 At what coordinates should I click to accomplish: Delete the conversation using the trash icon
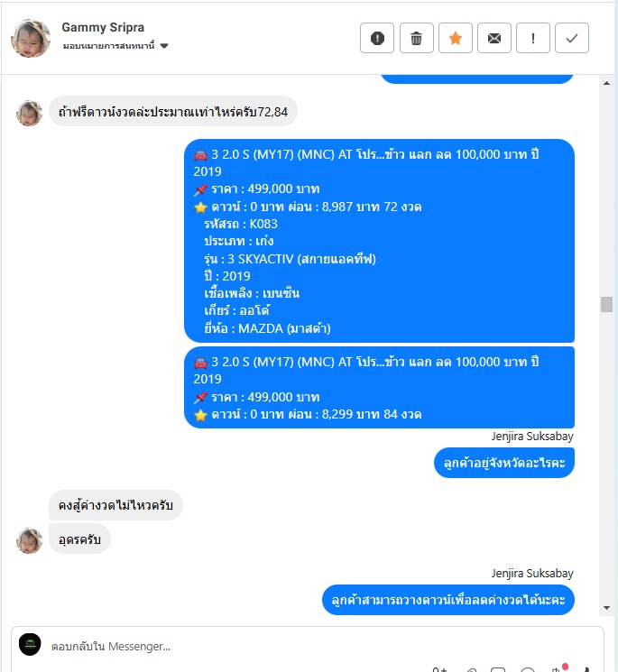point(416,38)
